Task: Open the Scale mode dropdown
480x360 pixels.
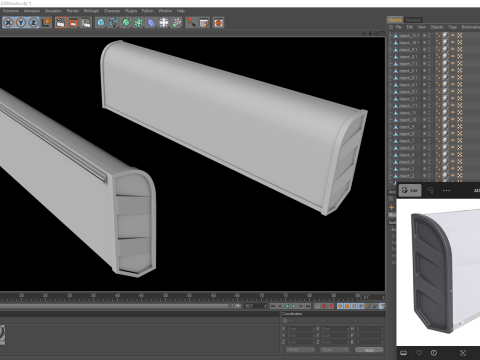Action: pos(335,350)
